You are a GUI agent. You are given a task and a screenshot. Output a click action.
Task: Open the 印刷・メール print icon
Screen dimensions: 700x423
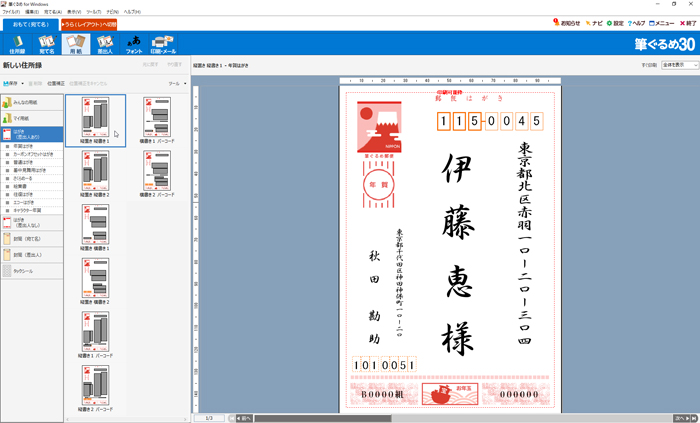pos(163,43)
